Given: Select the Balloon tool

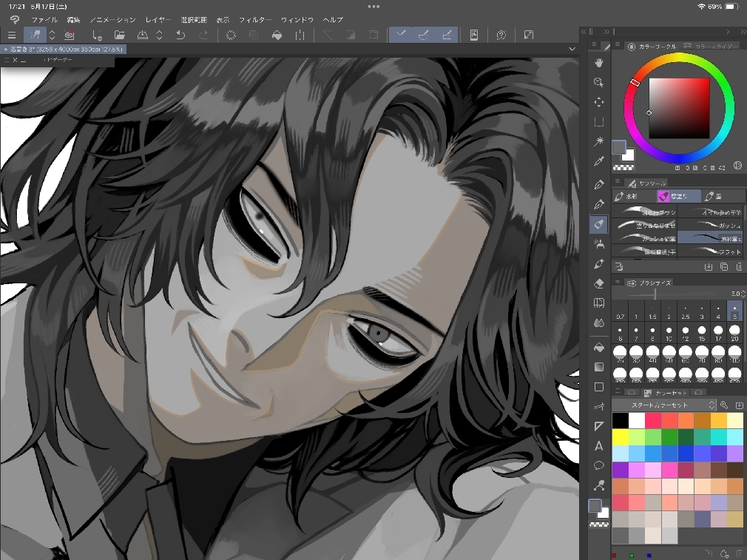Looking at the screenshot, I should click(x=599, y=466).
